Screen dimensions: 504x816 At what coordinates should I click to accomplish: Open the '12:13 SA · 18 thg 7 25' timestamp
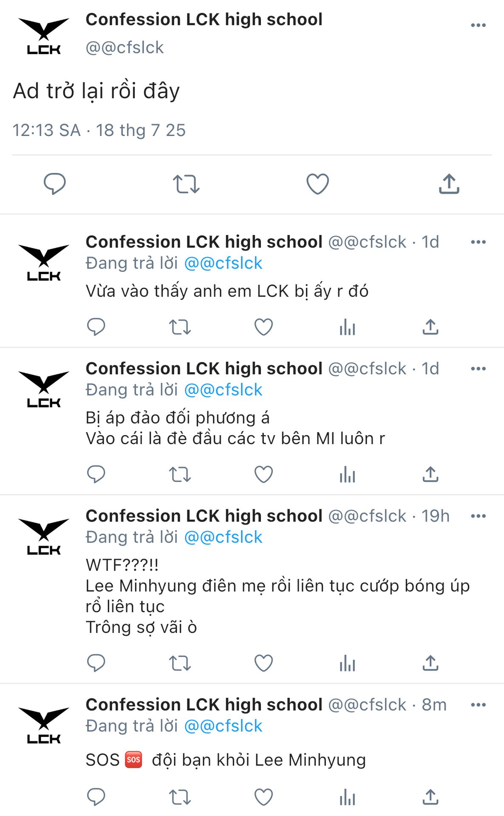(99, 130)
